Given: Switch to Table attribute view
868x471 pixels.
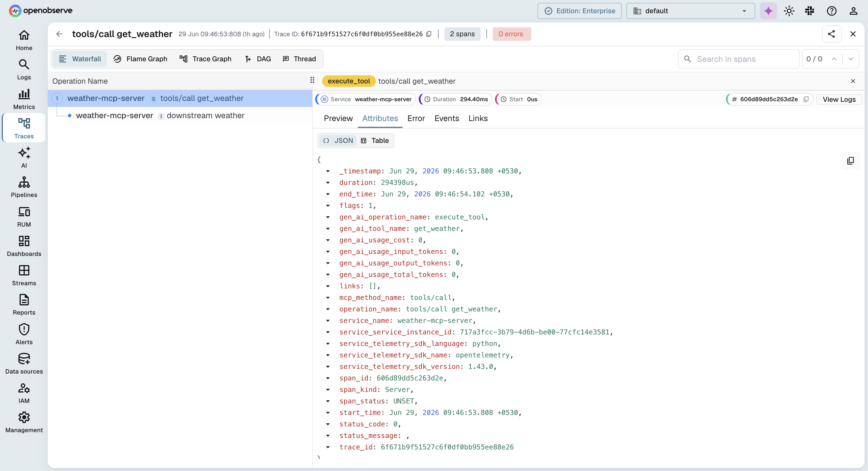Looking at the screenshot, I should 375,141.
